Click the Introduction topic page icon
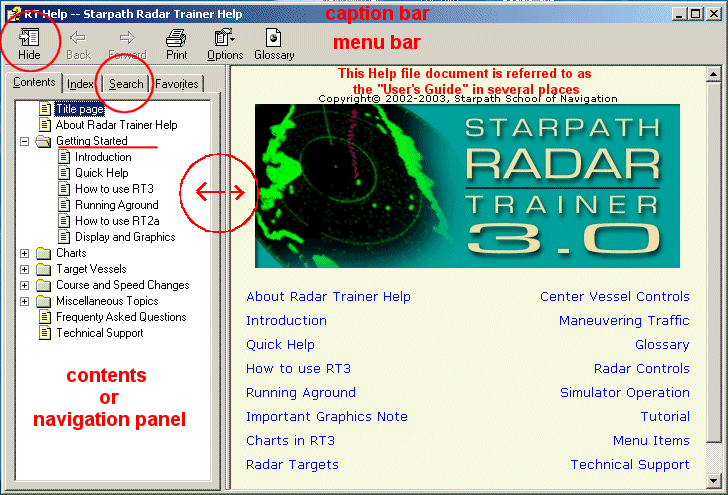The image size is (728, 495). click(64, 157)
